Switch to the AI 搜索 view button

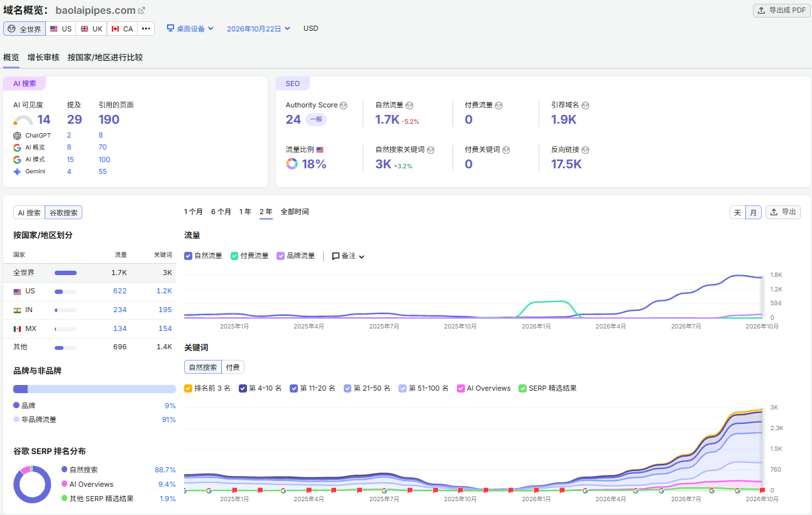(29, 213)
